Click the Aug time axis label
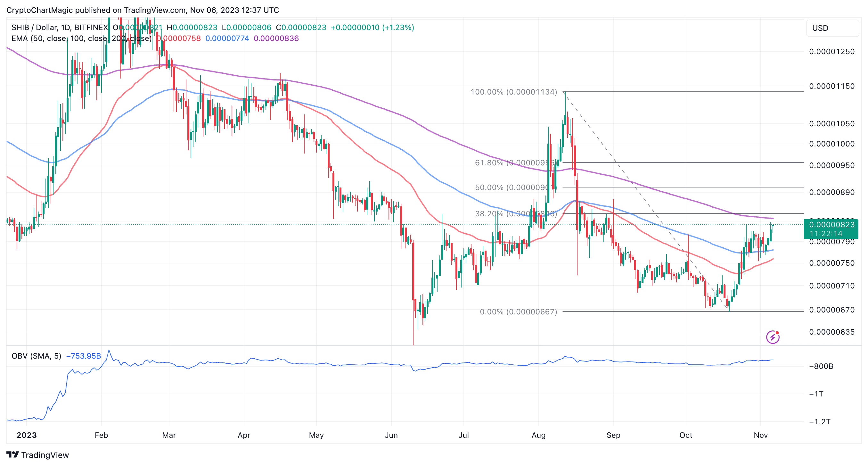Image resolution: width=868 pixels, height=466 pixels. coord(538,435)
